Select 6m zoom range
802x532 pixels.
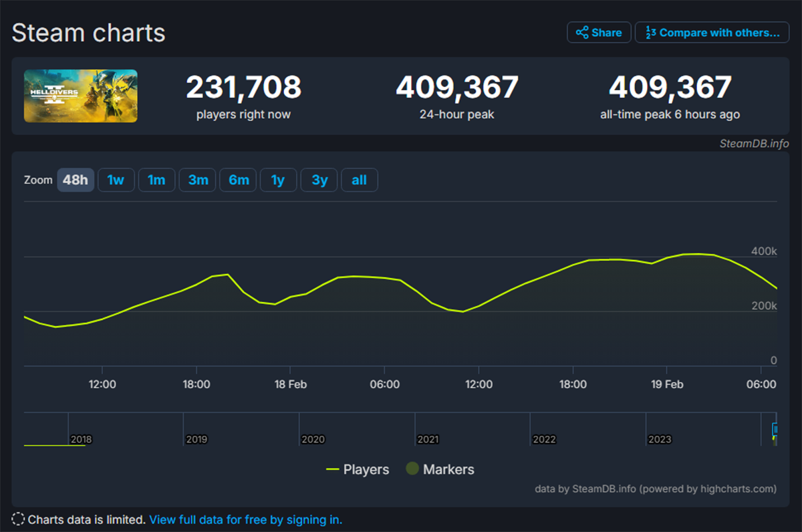click(x=238, y=180)
